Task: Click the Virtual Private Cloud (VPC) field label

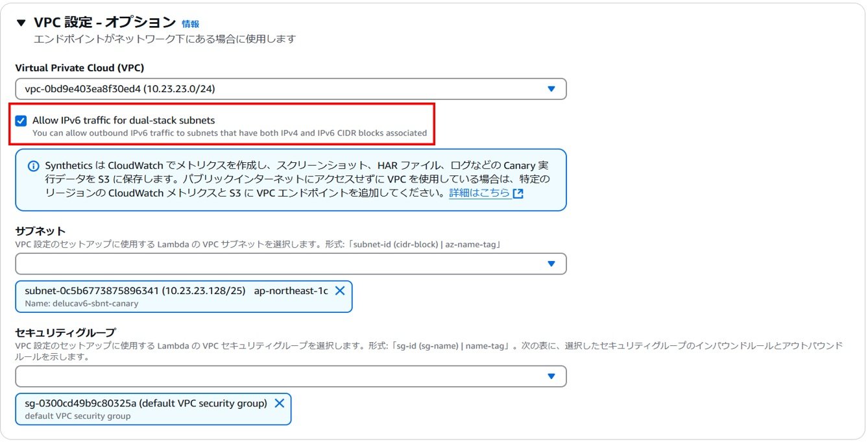Action: click(79, 68)
